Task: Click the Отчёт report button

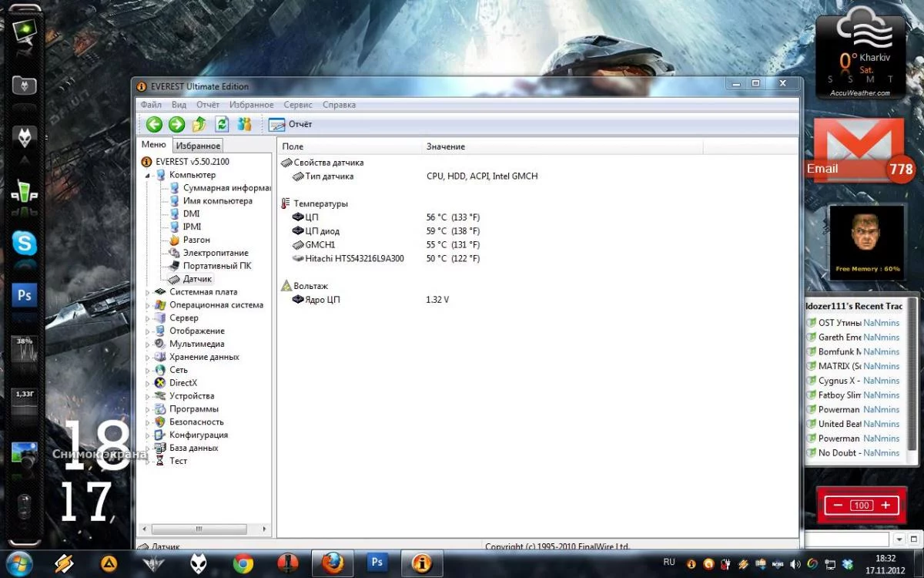Action: pos(290,124)
